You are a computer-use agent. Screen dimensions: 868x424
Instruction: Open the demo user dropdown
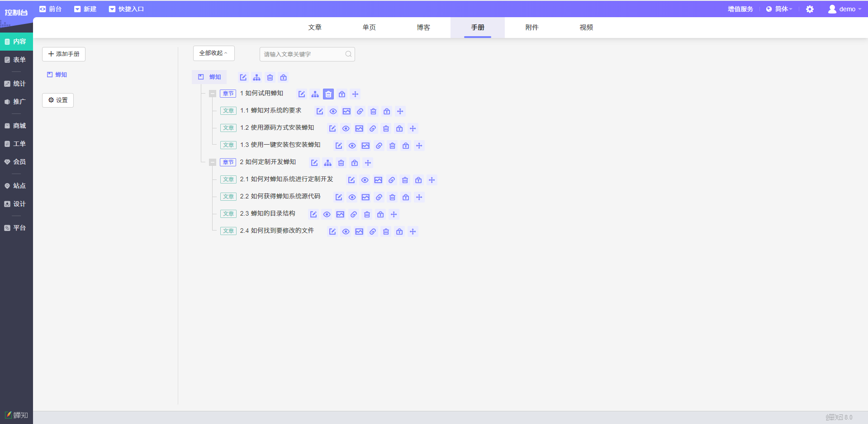[x=844, y=9]
